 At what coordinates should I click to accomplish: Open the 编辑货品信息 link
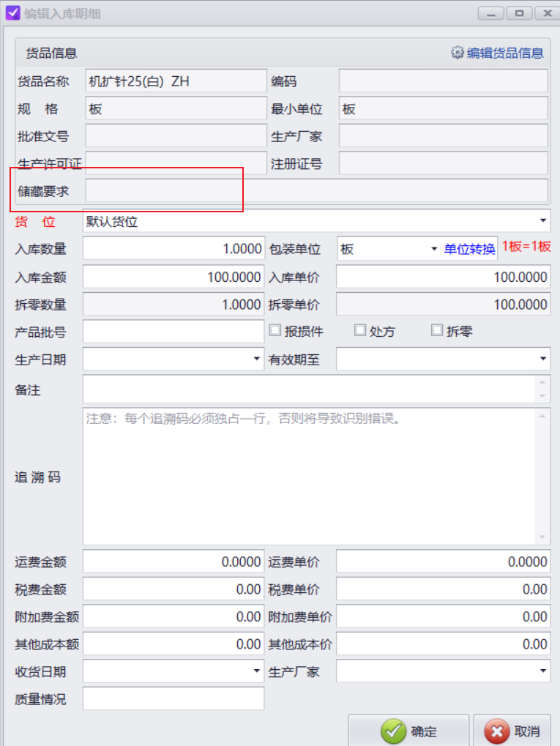click(x=505, y=53)
